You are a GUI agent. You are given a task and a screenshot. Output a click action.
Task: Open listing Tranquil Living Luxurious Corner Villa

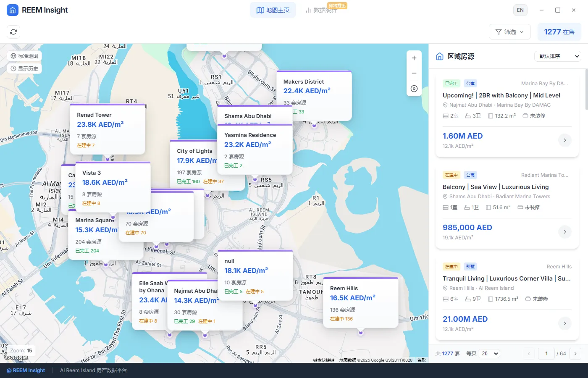(x=507, y=278)
